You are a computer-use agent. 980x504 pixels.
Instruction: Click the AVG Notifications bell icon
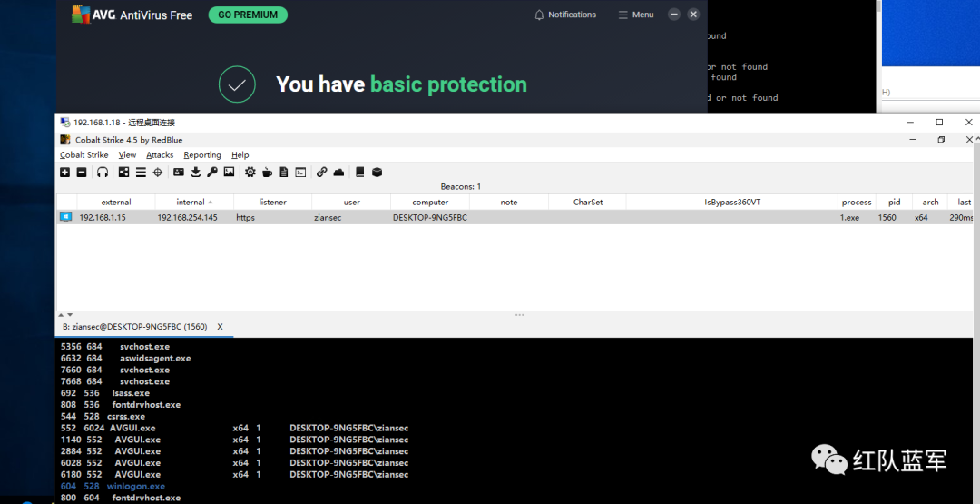[x=539, y=15]
